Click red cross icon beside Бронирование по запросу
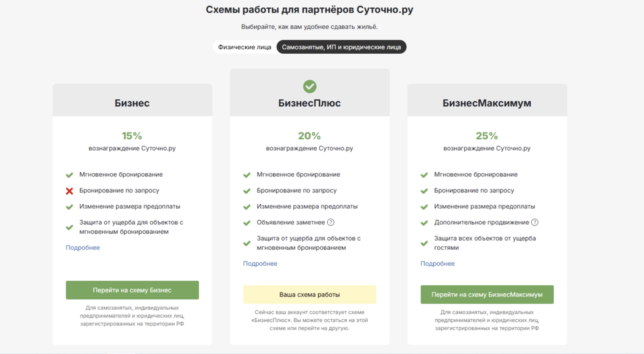 [x=69, y=191]
